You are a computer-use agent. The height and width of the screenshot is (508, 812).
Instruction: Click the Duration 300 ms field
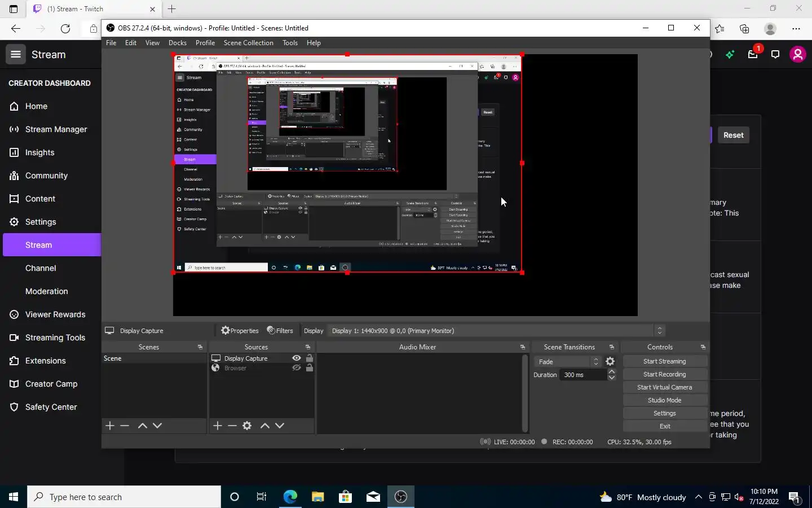[x=584, y=375]
